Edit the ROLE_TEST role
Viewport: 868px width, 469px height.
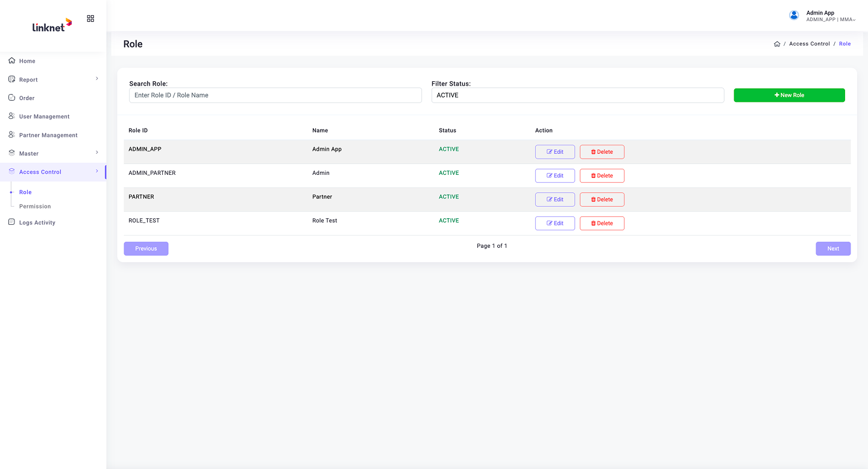555,223
